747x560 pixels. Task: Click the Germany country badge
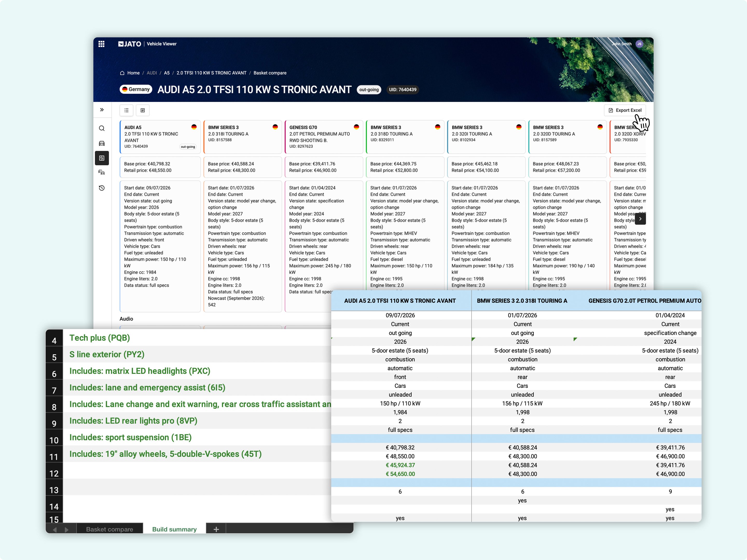[136, 89]
